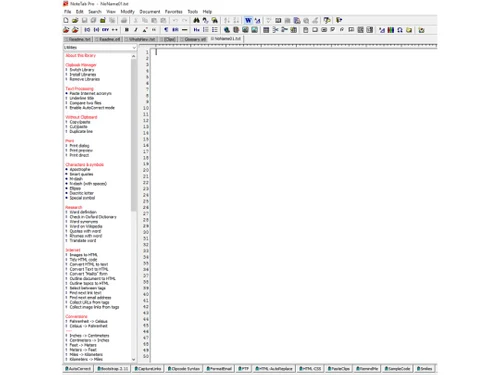Open the Document menu
This screenshot has width=500, height=375.
point(150,12)
